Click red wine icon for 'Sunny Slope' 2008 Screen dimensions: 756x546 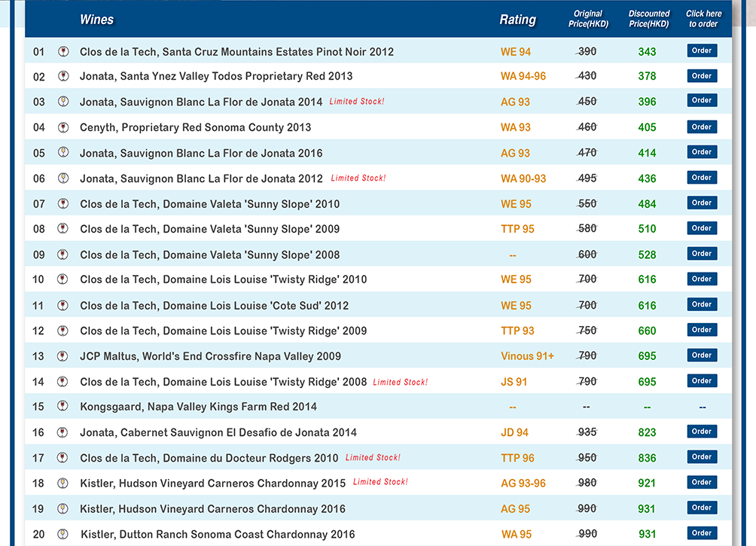[x=62, y=255]
